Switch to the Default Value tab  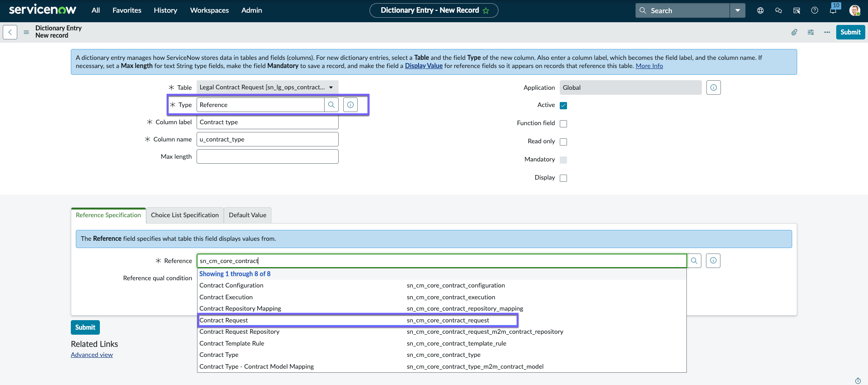[x=247, y=215]
